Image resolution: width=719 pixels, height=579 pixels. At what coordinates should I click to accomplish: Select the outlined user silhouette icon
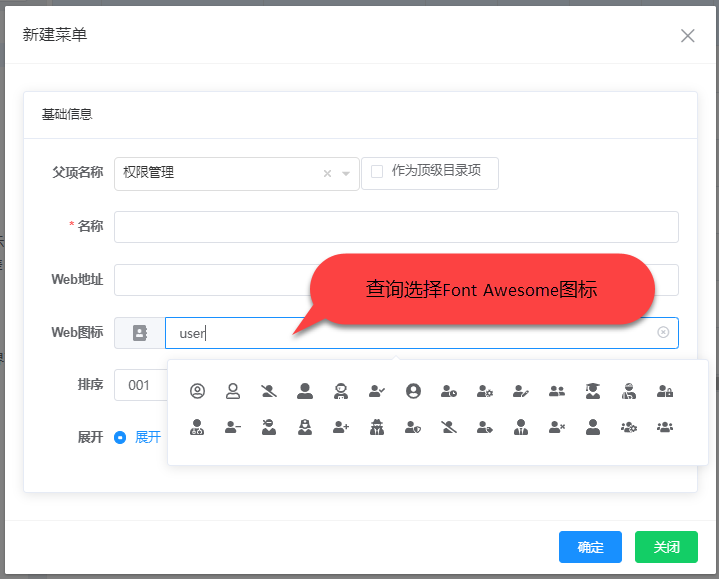(x=233, y=391)
